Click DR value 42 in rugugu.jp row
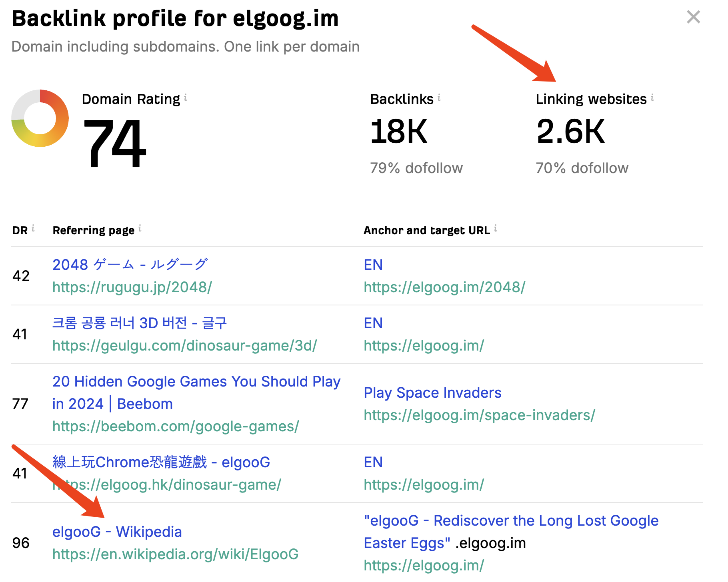Image resolution: width=728 pixels, height=582 pixels. 21,276
